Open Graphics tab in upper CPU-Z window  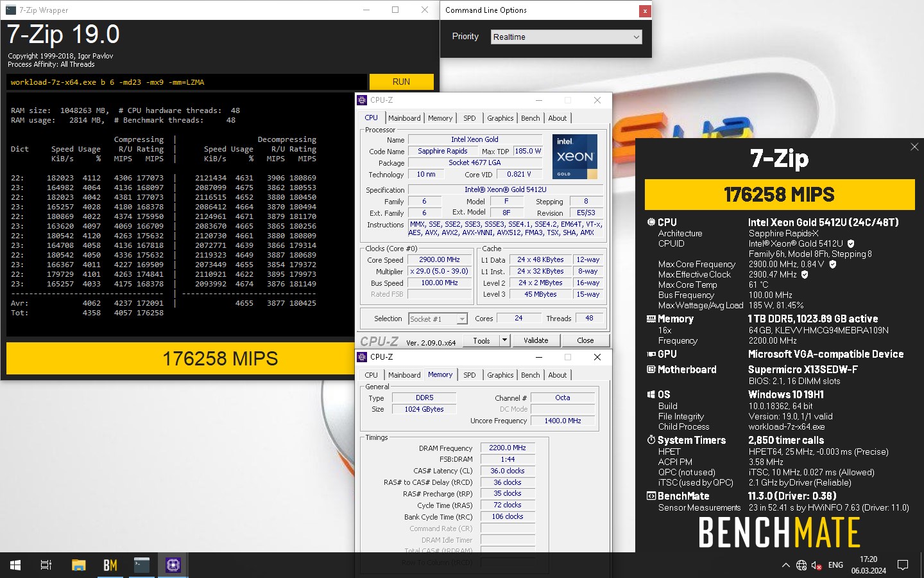pyautogui.click(x=500, y=118)
